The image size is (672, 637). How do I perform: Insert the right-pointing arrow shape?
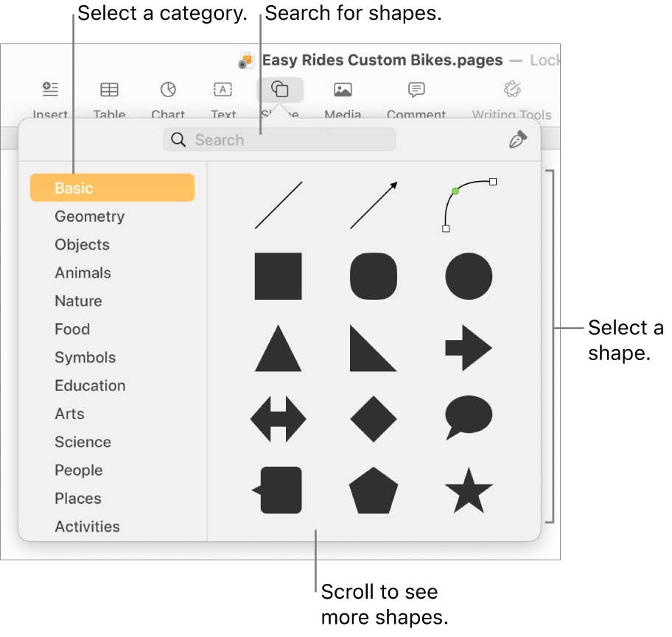click(x=469, y=348)
